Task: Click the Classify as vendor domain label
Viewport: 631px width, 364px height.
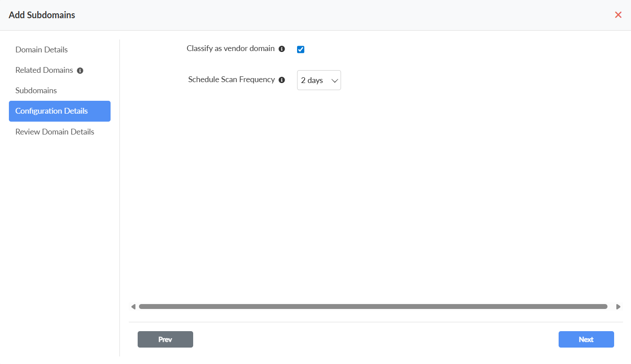Action: (x=230, y=49)
